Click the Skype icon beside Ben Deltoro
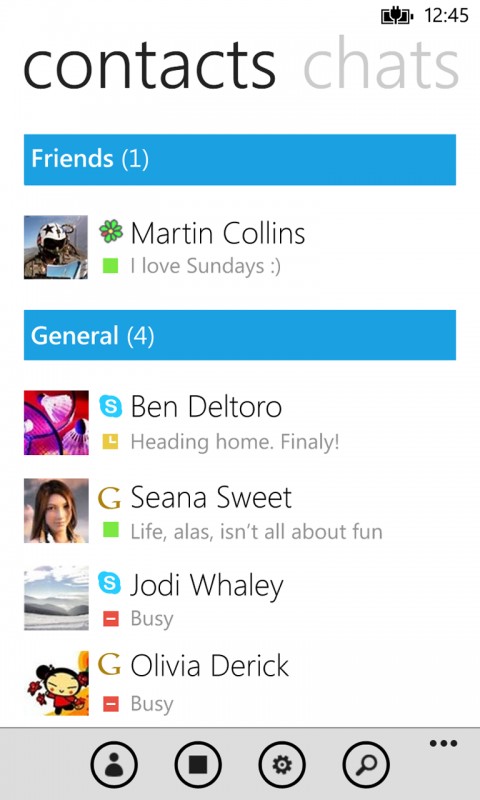The image size is (480, 800). [x=110, y=406]
